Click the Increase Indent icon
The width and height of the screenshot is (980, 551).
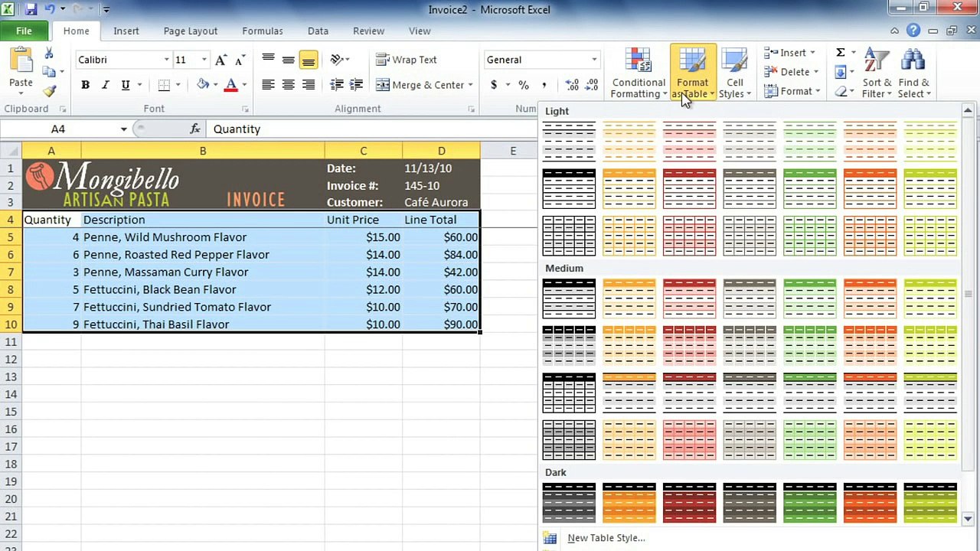356,85
